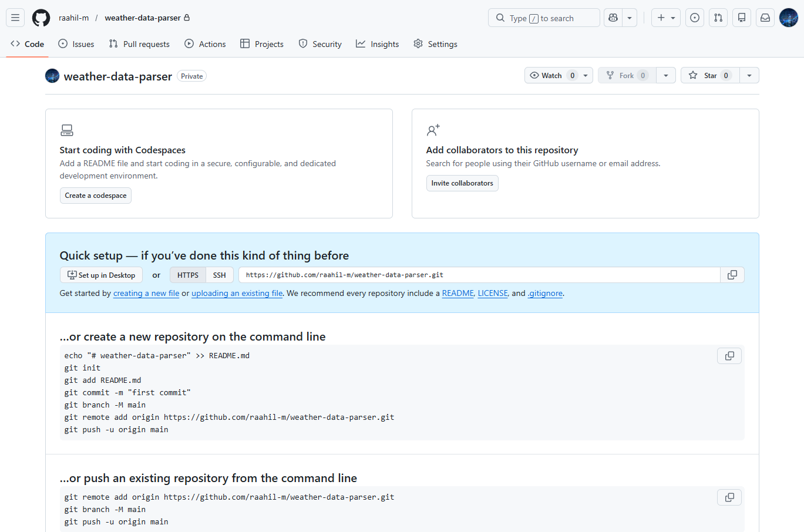Open the Actions tab
Screen dimensions: 804x532
pyautogui.click(x=205, y=44)
